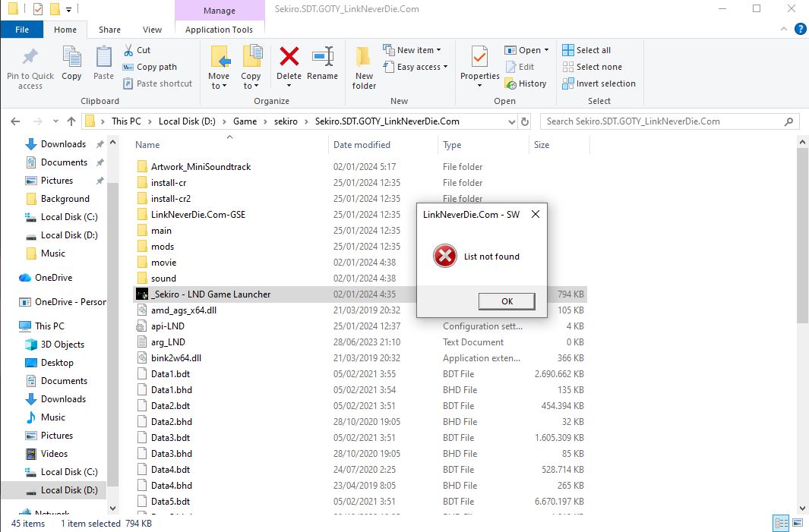Create a New folder from the ribbon

point(364,67)
